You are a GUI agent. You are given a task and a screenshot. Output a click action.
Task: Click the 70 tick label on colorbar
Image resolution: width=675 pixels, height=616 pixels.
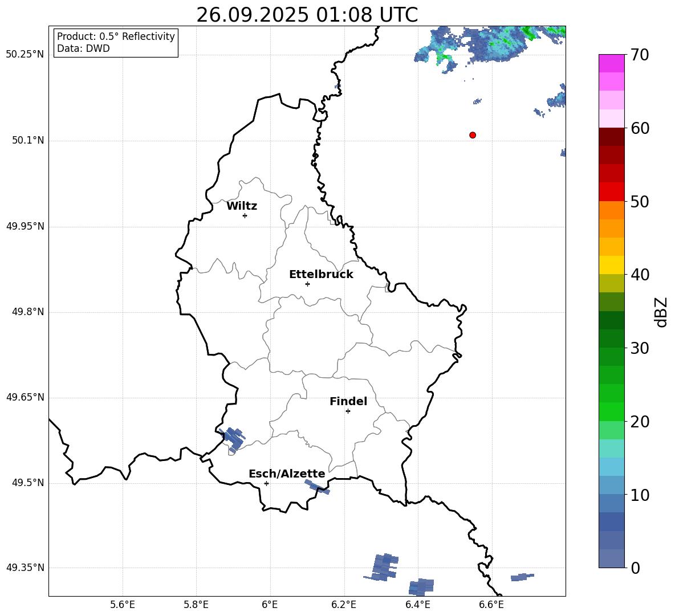click(x=640, y=55)
